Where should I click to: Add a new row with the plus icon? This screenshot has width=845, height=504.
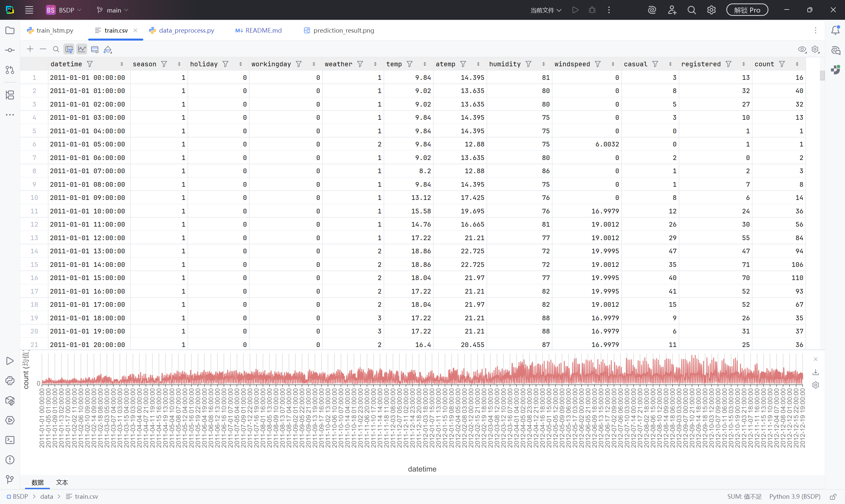pos(30,49)
